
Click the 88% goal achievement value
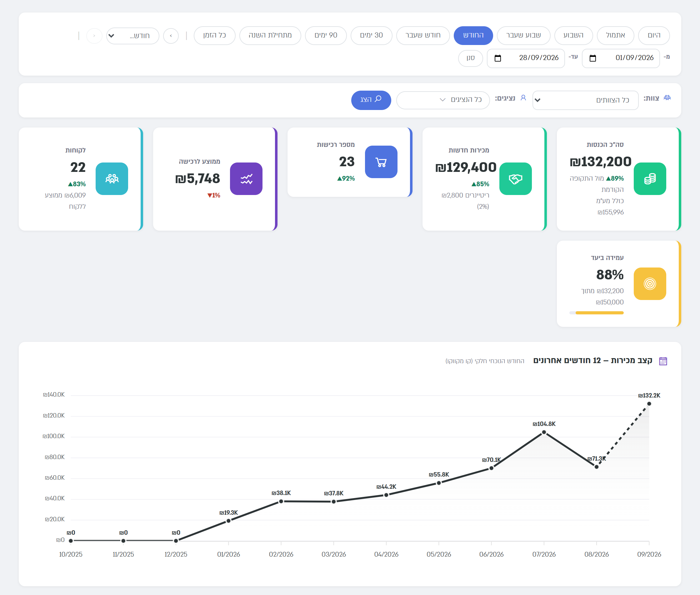coord(610,275)
